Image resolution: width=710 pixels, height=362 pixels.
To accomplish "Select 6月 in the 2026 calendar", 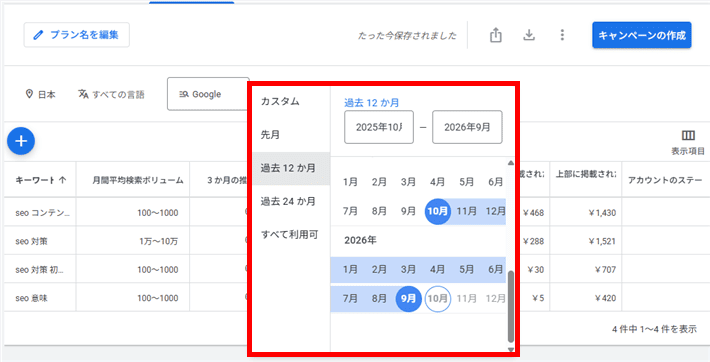I will click(x=495, y=270).
